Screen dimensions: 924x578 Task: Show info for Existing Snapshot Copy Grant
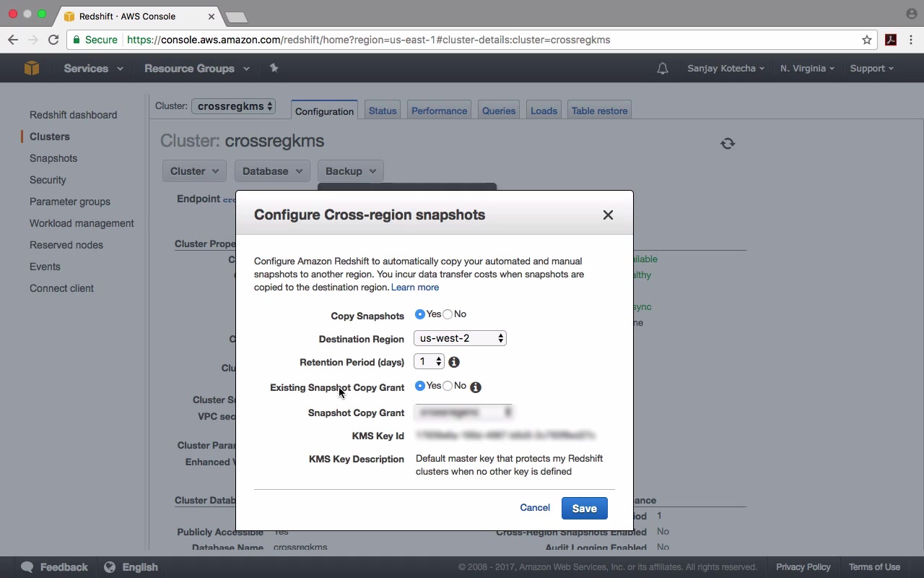point(476,387)
